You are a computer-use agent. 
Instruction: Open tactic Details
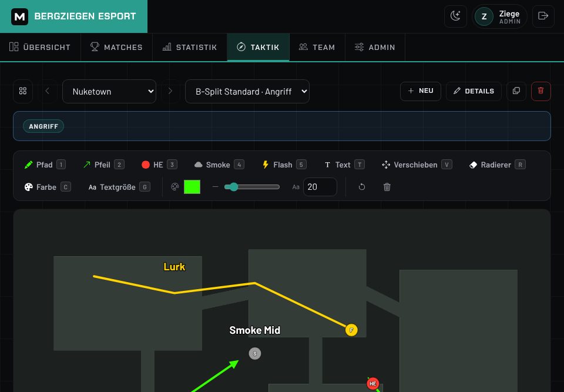pos(474,91)
